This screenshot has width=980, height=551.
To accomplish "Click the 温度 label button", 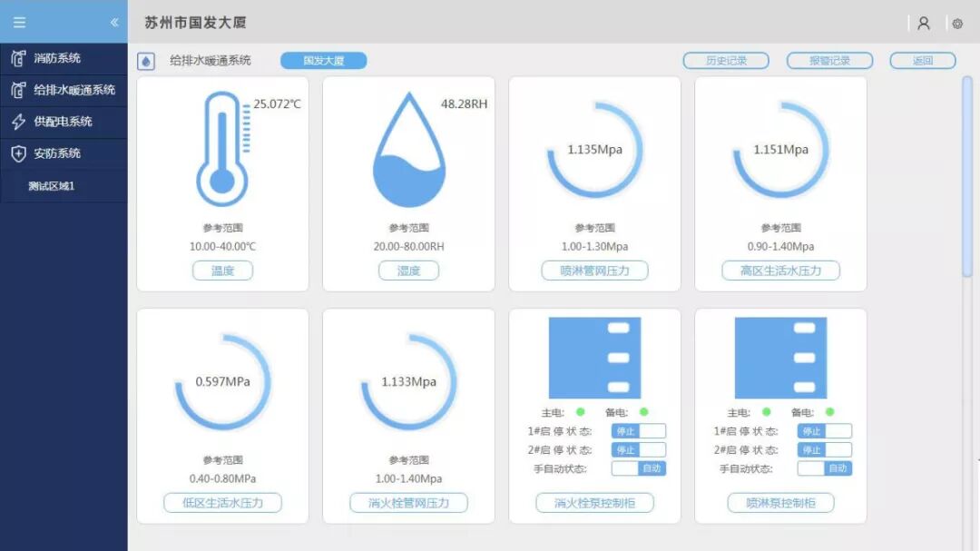I will 222,271.
